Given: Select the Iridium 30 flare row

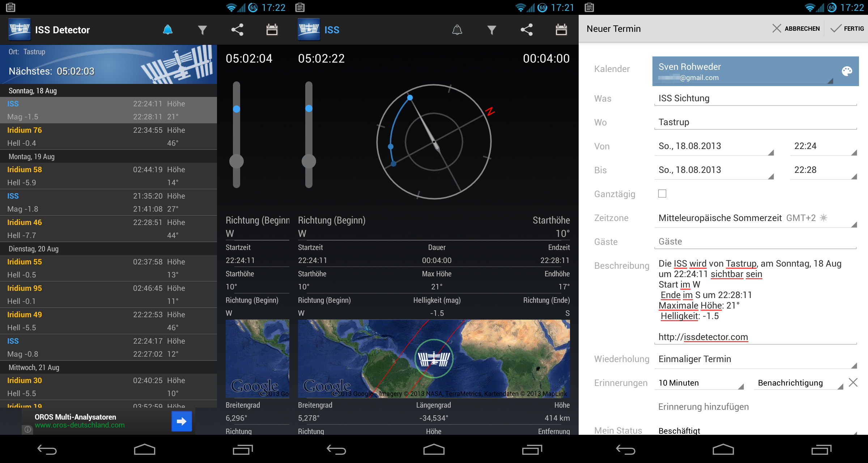Looking at the screenshot, I should click(x=109, y=387).
